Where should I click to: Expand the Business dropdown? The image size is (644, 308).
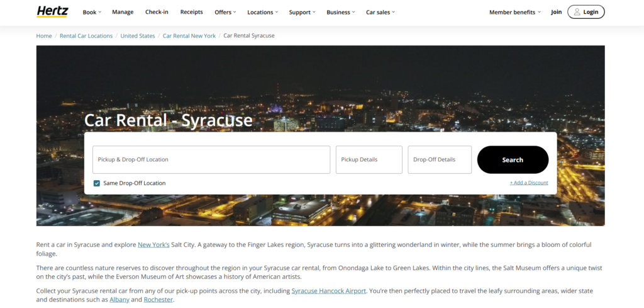click(x=340, y=13)
